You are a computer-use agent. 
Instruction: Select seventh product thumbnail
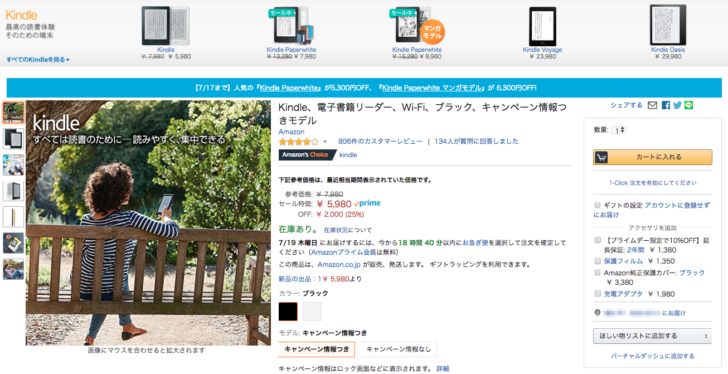click(x=13, y=269)
